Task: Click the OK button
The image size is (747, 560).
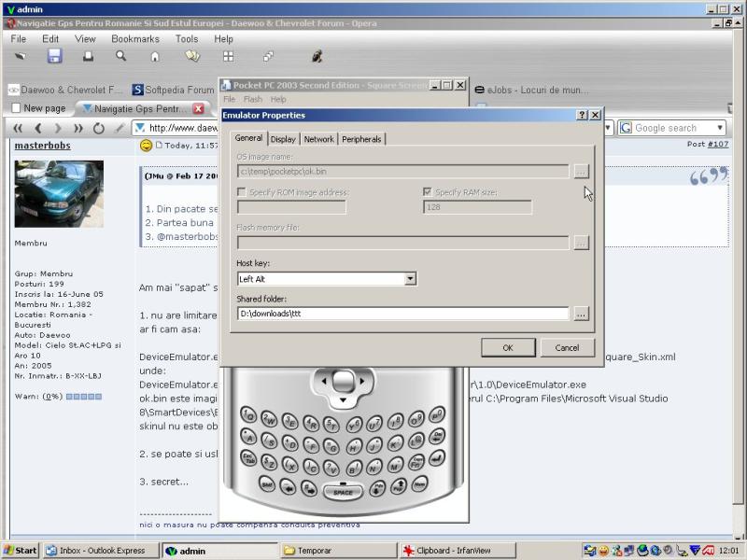Action: [508, 347]
